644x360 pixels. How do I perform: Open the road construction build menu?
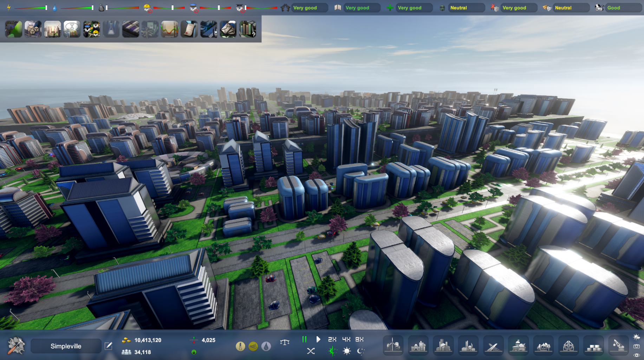[493, 345]
